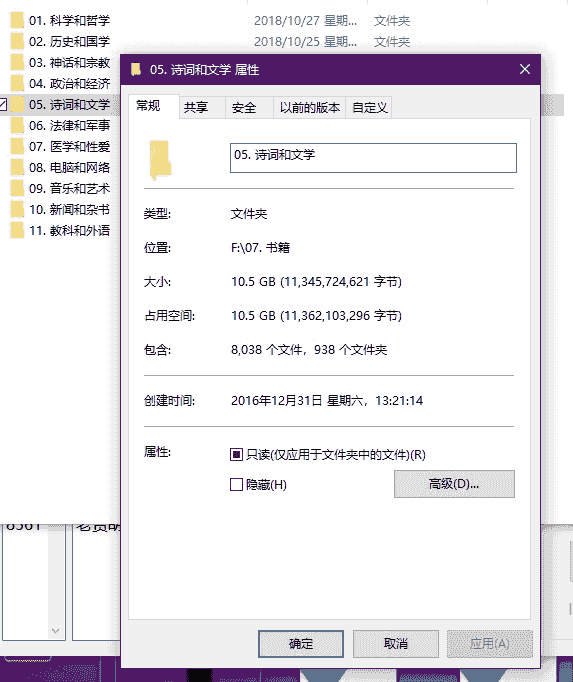Click the down chevron in bottom-left list box
The image size is (573, 682).
click(x=55, y=630)
